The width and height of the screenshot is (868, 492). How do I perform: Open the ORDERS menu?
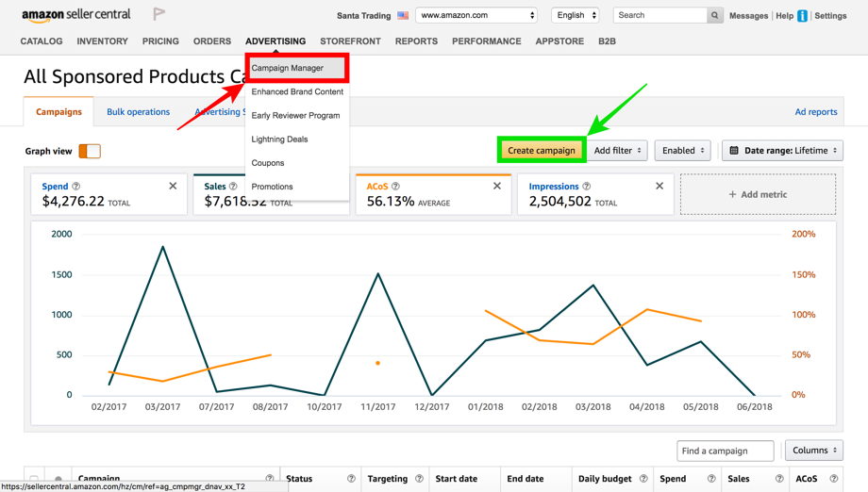(x=212, y=41)
